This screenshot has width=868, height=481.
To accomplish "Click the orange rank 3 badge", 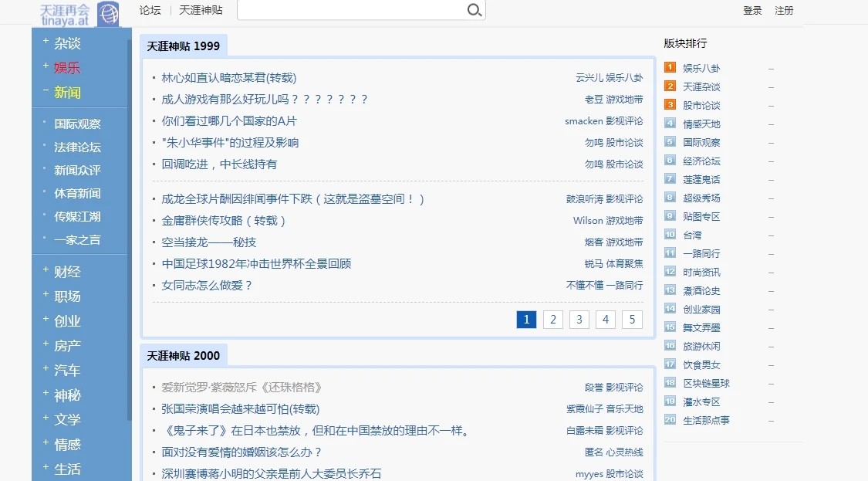I will (x=670, y=105).
